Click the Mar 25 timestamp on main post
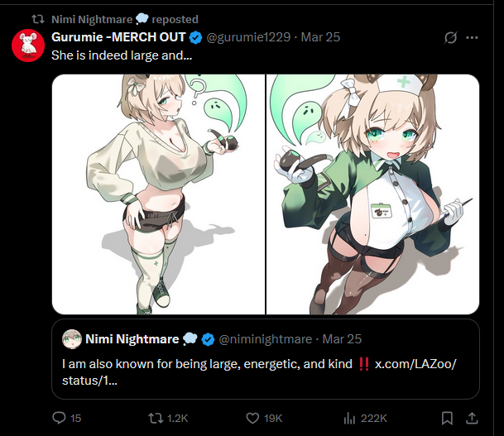This screenshot has height=436, width=504. 320,37
